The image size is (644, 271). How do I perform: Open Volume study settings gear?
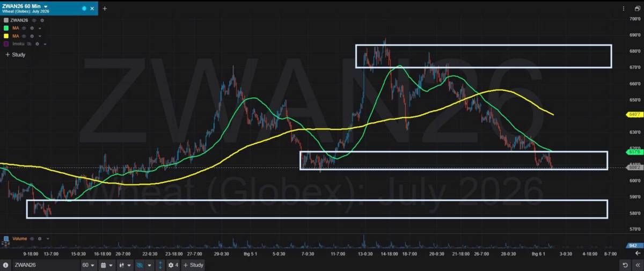pyautogui.click(x=40, y=238)
